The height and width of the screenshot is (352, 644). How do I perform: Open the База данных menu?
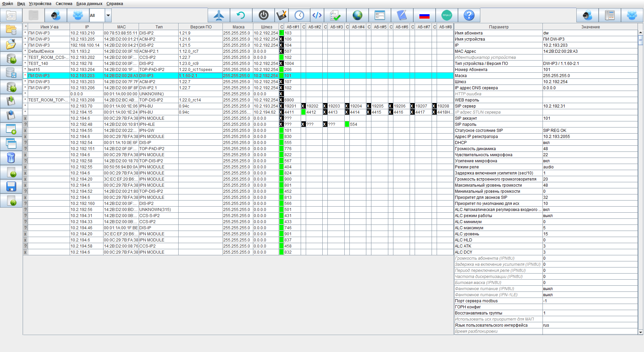[x=89, y=4]
